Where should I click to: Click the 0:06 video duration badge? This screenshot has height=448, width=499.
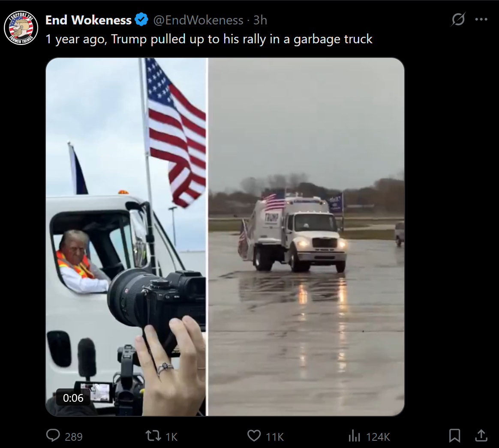(x=73, y=398)
